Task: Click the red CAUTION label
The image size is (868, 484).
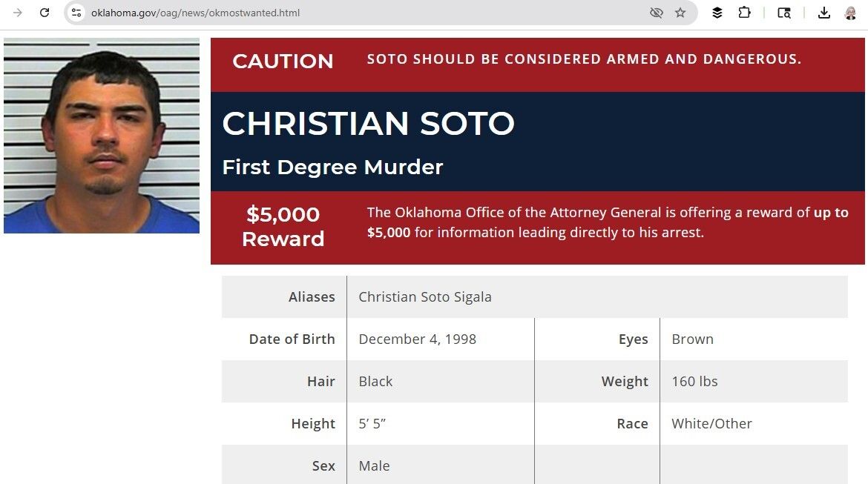Action: [x=283, y=61]
